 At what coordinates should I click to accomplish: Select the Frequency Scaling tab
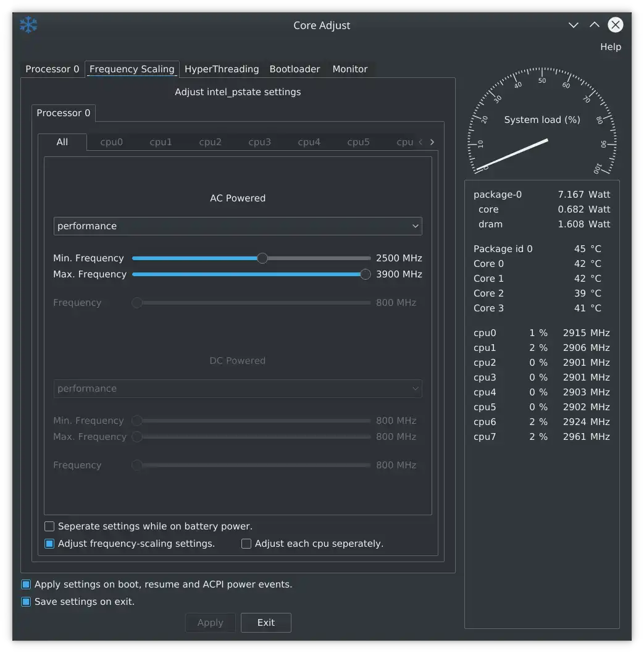[x=132, y=69]
